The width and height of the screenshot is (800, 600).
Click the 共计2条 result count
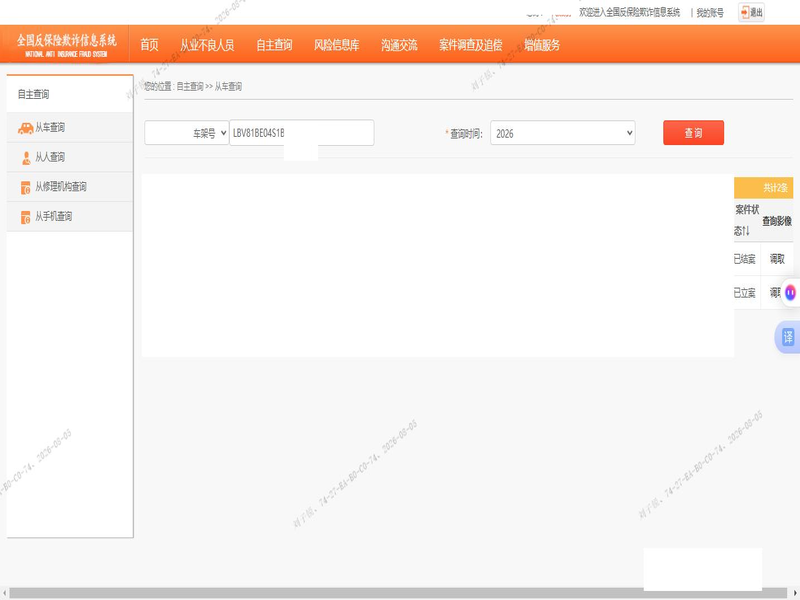[x=775, y=188]
